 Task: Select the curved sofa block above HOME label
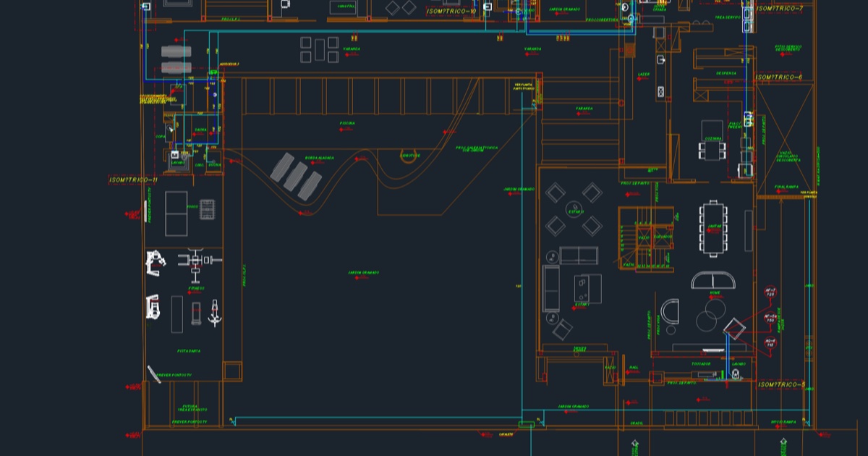click(714, 280)
